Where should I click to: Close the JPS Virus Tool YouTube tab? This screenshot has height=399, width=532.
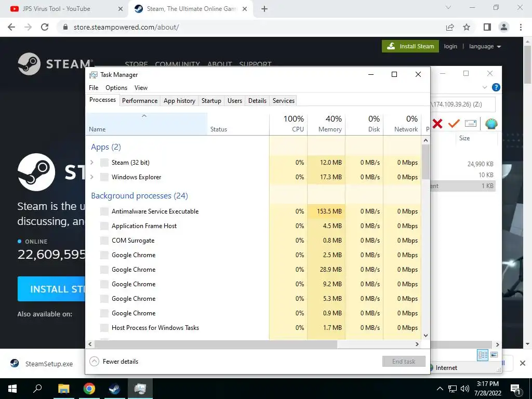pyautogui.click(x=120, y=9)
